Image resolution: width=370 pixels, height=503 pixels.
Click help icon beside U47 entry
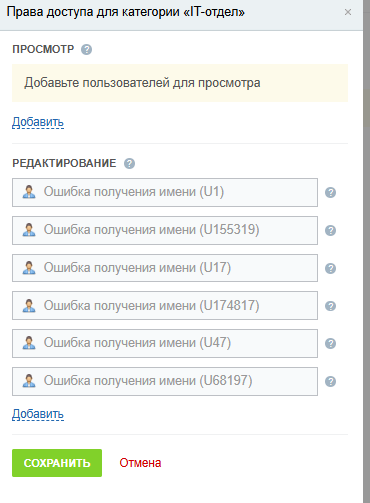(x=330, y=343)
